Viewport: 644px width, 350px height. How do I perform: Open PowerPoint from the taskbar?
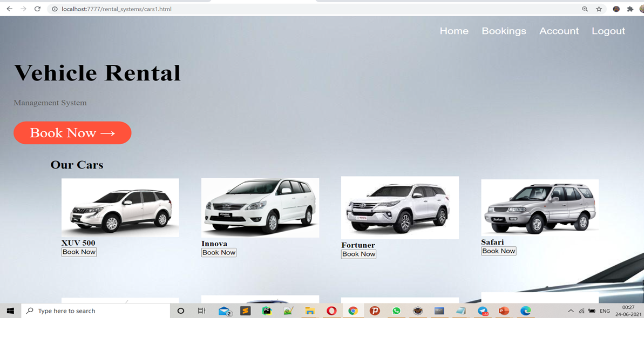(504, 311)
